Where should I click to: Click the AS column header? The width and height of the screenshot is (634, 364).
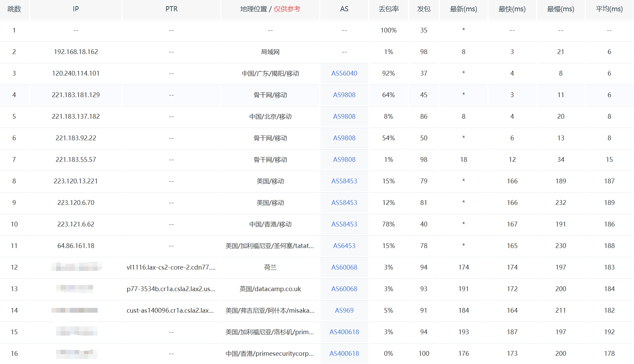tap(344, 9)
